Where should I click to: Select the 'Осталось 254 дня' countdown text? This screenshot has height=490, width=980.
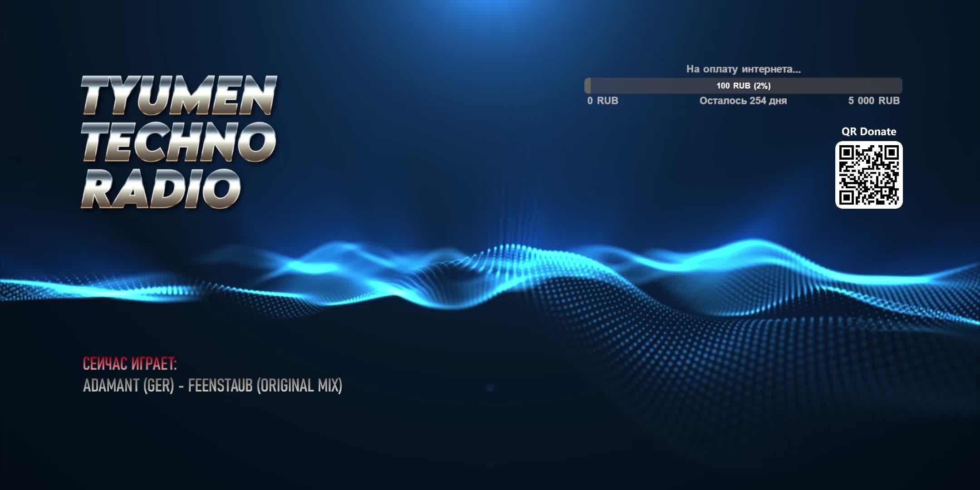pyautogui.click(x=743, y=101)
